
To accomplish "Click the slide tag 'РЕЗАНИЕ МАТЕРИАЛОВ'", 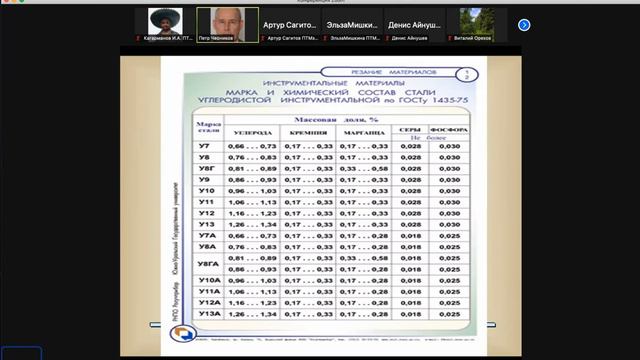I will (x=394, y=72).
